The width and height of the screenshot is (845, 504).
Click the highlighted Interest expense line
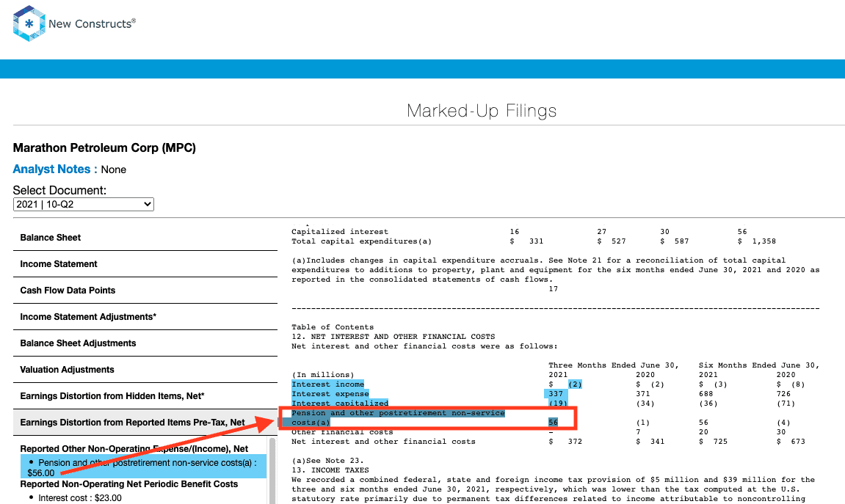pyautogui.click(x=330, y=394)
